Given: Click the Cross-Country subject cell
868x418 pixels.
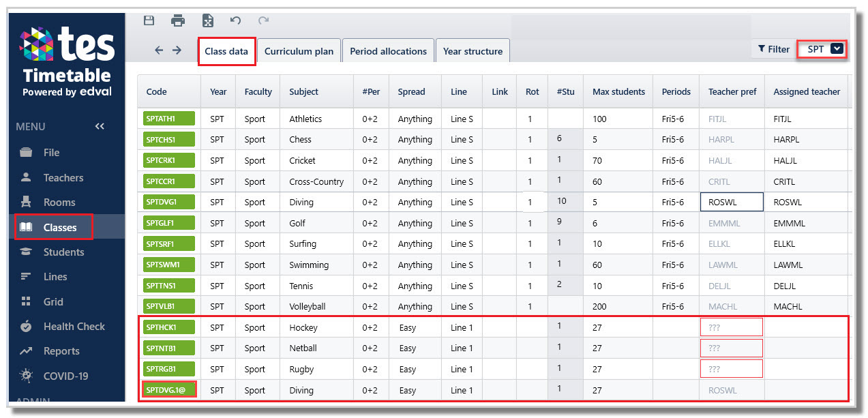Looking at the screenshot, I should [x=317, y=181].
